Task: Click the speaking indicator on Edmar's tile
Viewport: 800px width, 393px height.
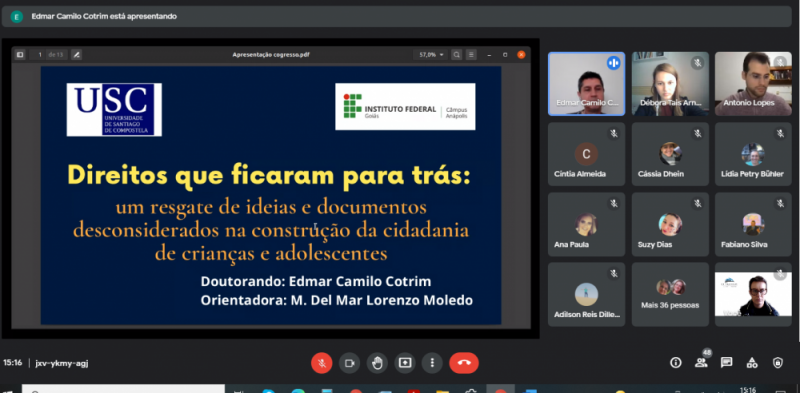Action: 613,63
